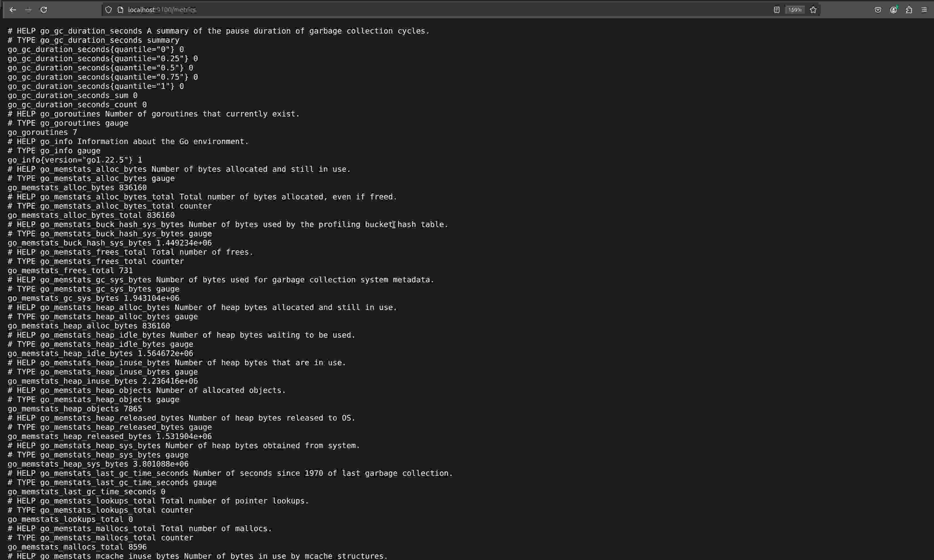Reload the metrics page

[x=44, y=10]
